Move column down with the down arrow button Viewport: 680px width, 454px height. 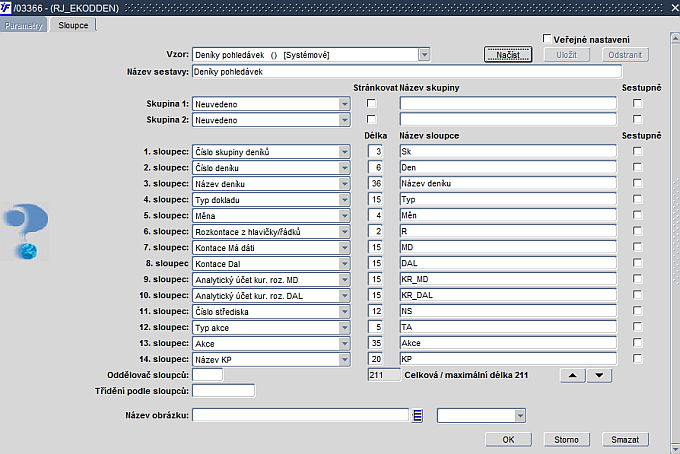[x=599, y=376]
